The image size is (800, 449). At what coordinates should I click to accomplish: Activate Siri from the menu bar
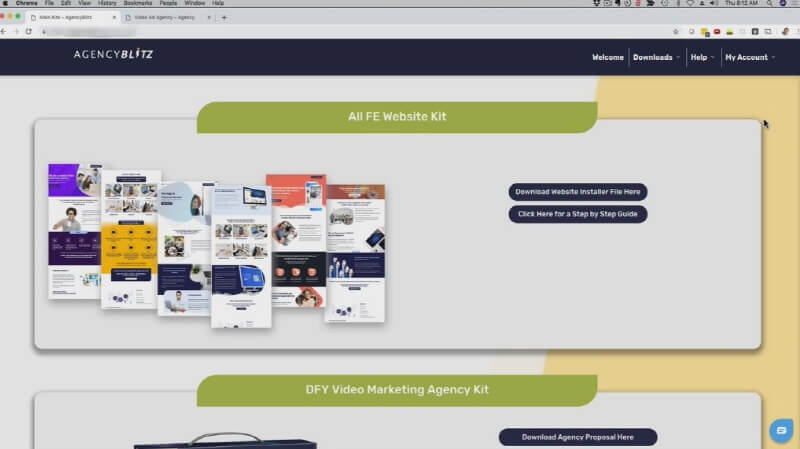783,3
